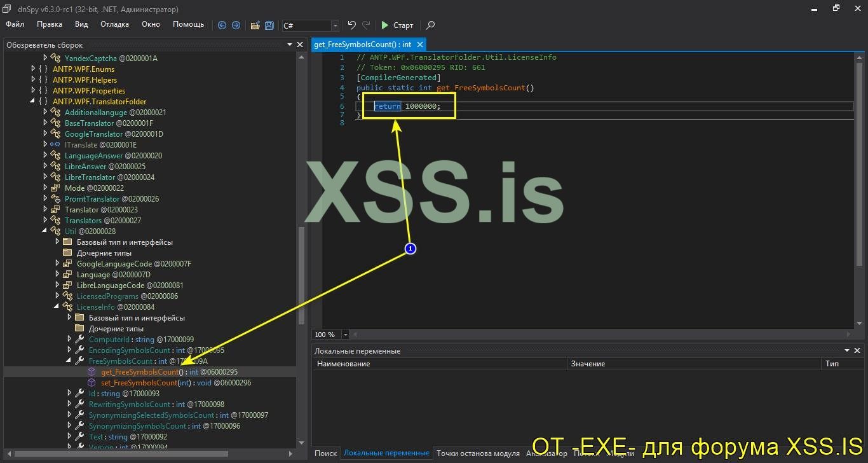Open an assembly with the folder icon
Screen dimensions: 868x463
[x=255, y=25]
